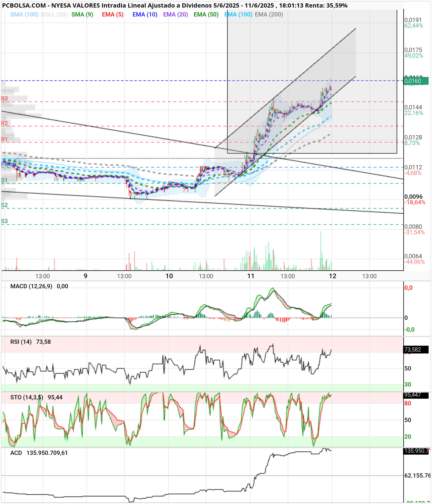The height and width of the screenshot is (504, 432).
Task: Click the S3 support level label
Action: point(4,221)
